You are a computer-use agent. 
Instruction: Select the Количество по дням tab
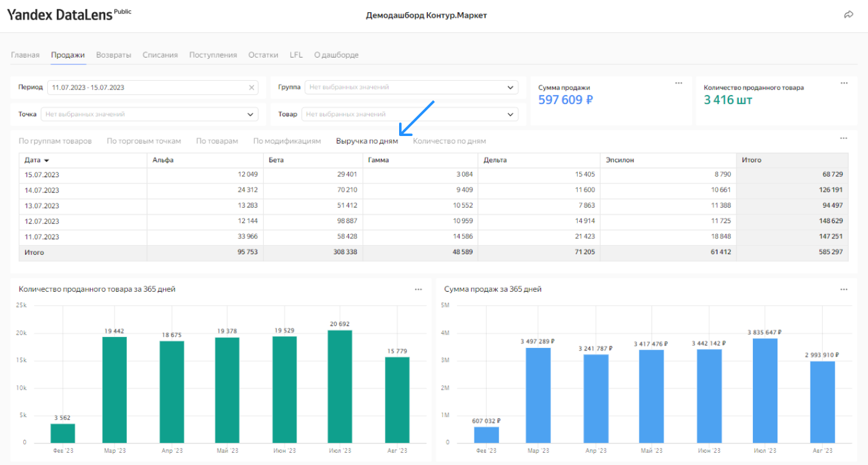click(x=449, y=141)
